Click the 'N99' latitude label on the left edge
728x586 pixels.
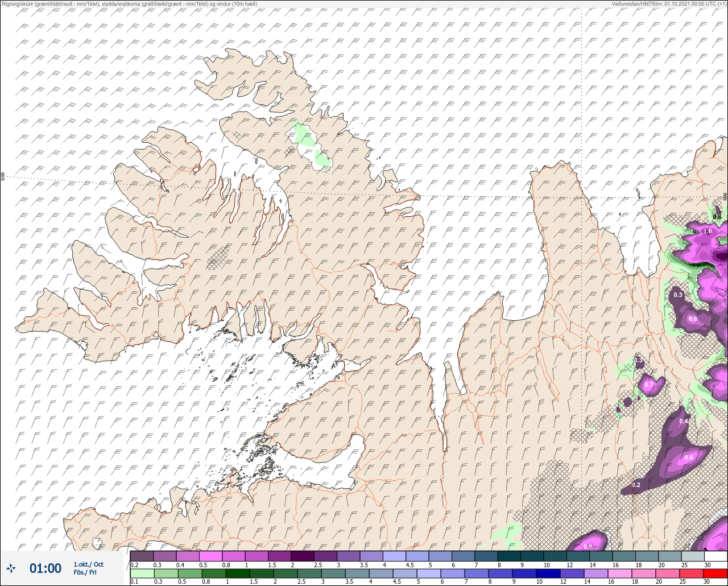coord(3,177)
